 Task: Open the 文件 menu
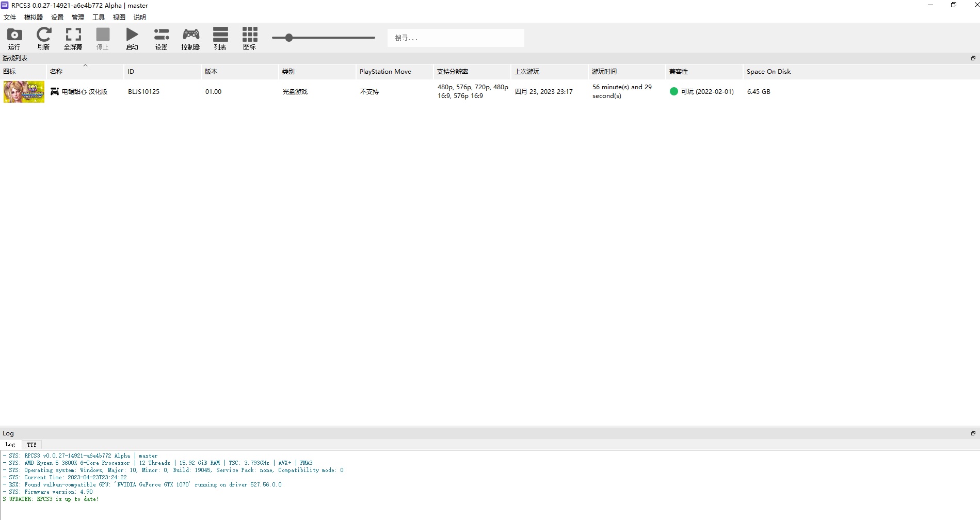pos(10,17)
